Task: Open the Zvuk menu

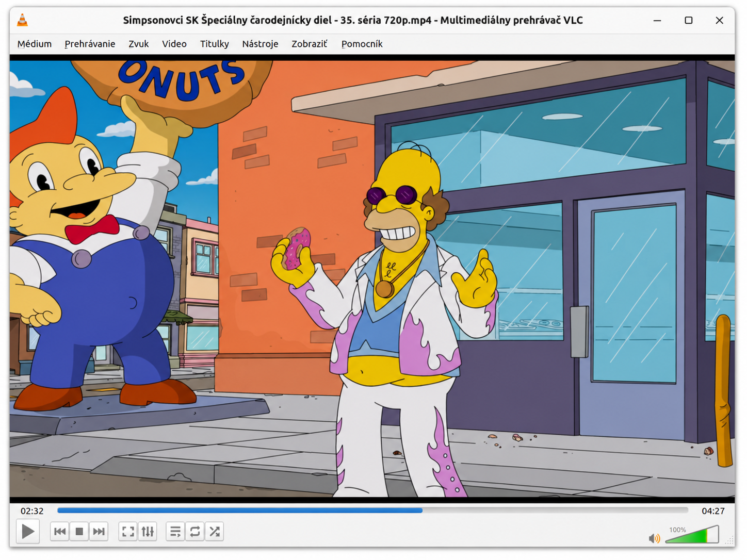Action: pos(139,44)
